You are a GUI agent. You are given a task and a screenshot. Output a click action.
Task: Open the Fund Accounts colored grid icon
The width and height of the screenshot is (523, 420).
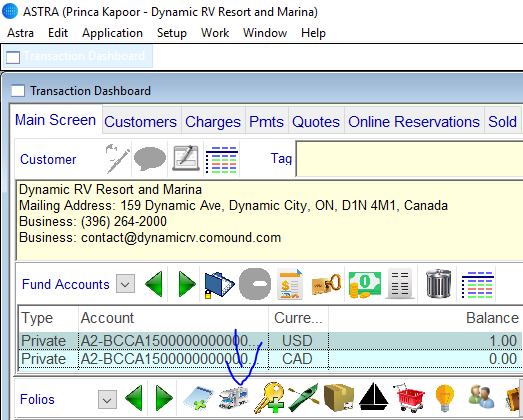(x=478, y=285)
